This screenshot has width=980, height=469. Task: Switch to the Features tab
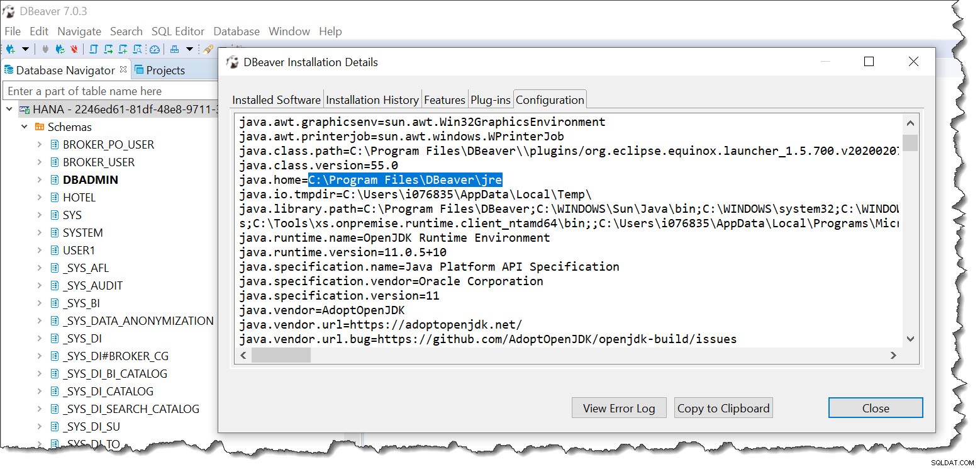[x=445, y=99]
